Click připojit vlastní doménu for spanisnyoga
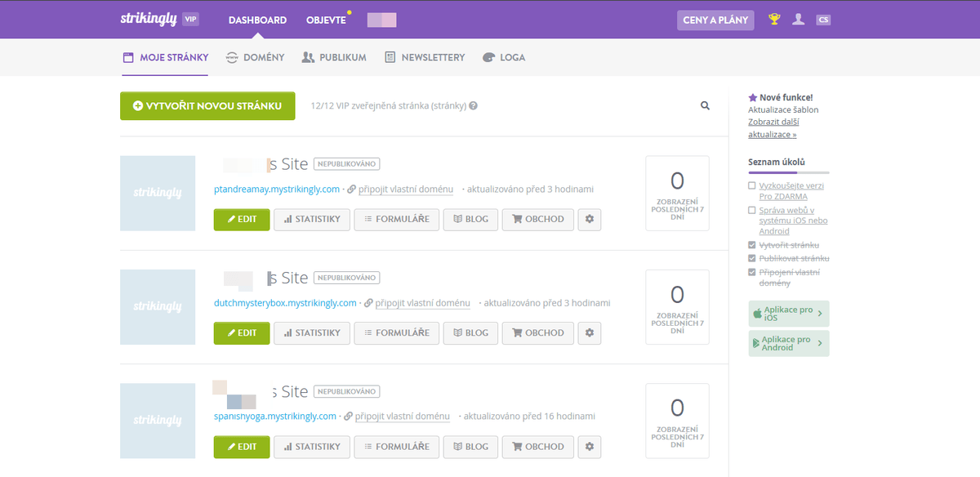Viewport: 980px width, 477px height. (403, 416)
